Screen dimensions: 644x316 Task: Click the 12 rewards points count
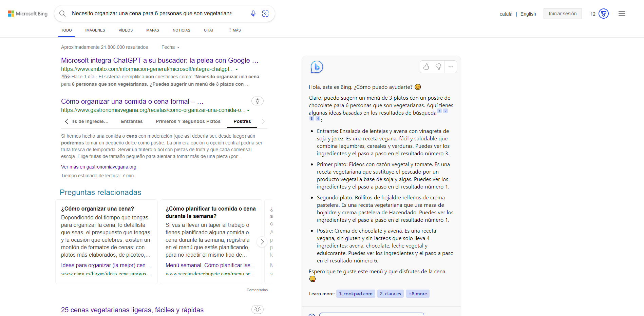593,14
